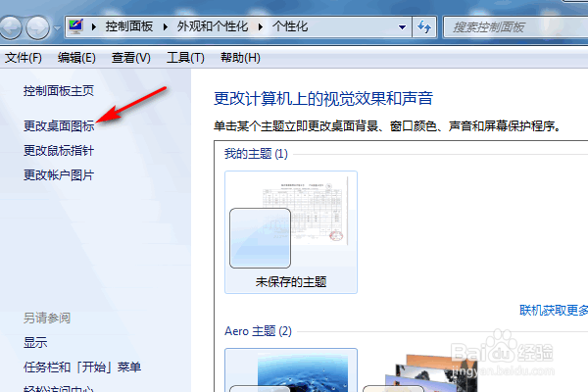Go to 控制面板主页 link

coord(59,91)
